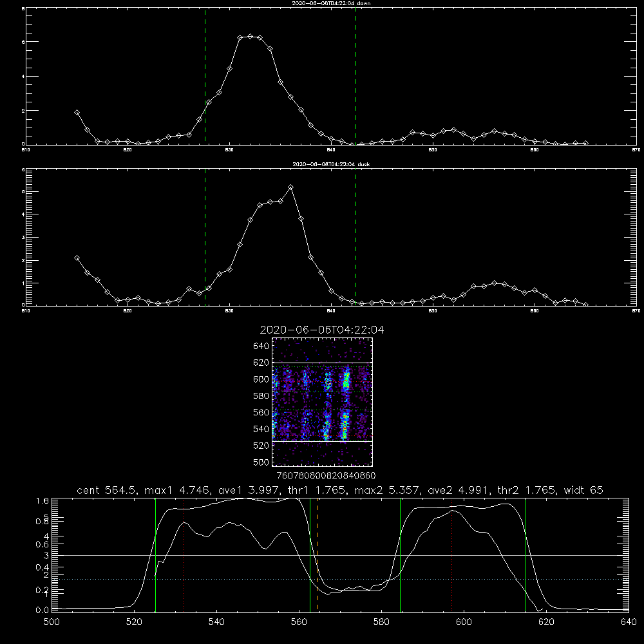Click the spectrogram color image
This screenshot has width=644, height=644.
(323, 402)
